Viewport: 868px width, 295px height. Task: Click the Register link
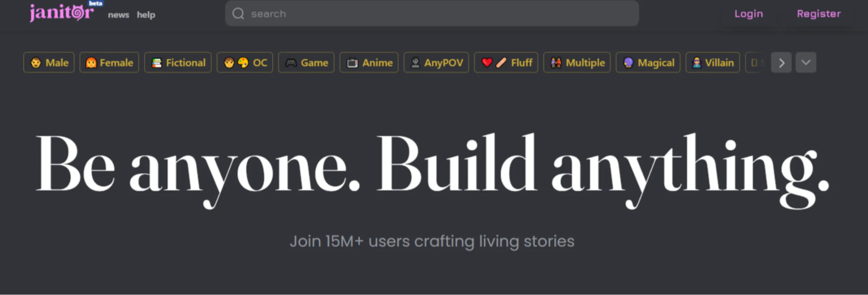(819, 14)
